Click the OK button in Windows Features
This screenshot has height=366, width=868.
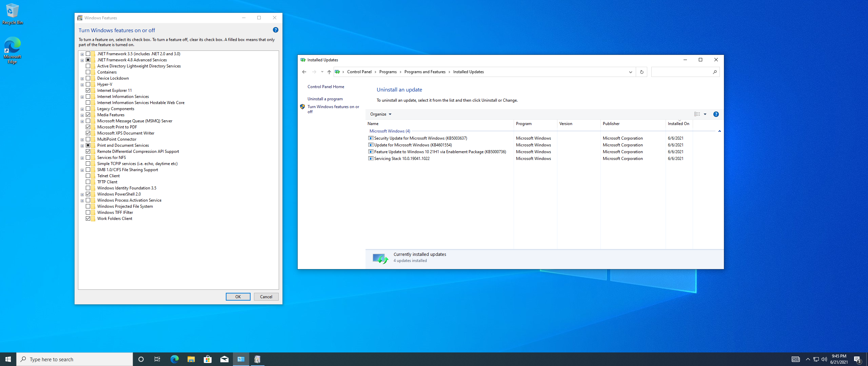tap(237, 296)
